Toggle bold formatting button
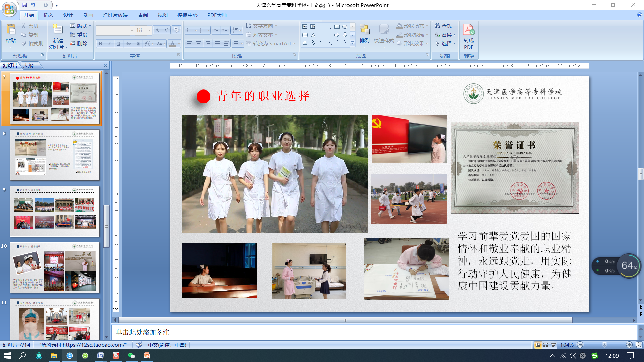The width and height of the screenshot is (644, 362). pyautogui.click(x=100, y=44)
